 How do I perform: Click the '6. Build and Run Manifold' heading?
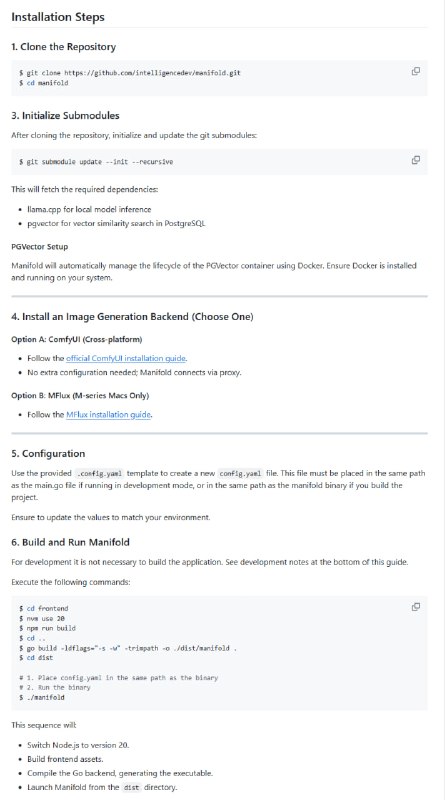tap(70, 542)
